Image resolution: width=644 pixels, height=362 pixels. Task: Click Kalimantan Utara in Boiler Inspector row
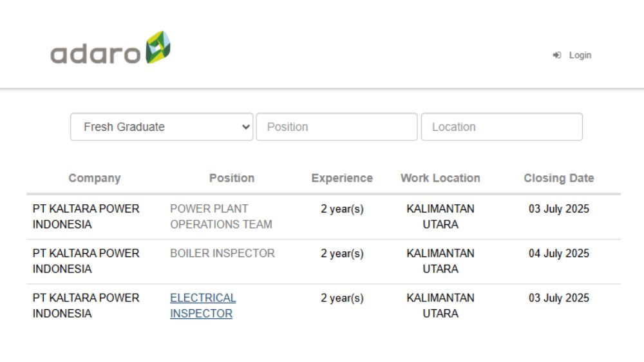440,261
